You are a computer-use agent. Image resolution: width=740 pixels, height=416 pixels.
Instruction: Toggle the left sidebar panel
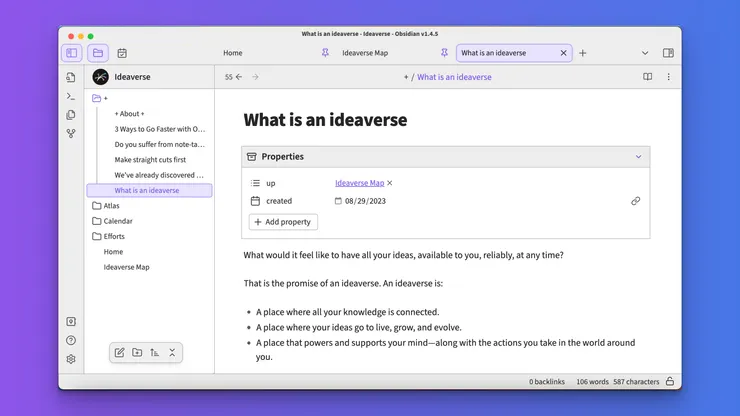pos(72,53)
